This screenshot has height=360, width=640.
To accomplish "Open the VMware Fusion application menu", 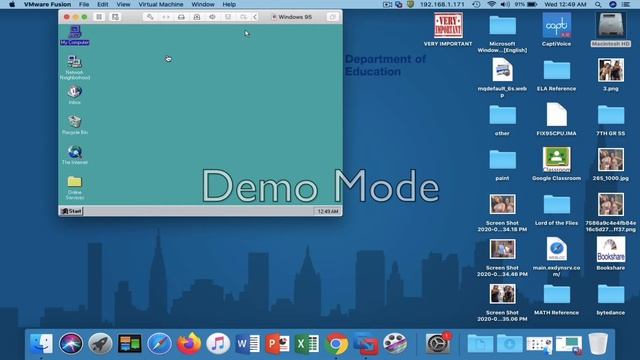I will click(x=47, y=4).
